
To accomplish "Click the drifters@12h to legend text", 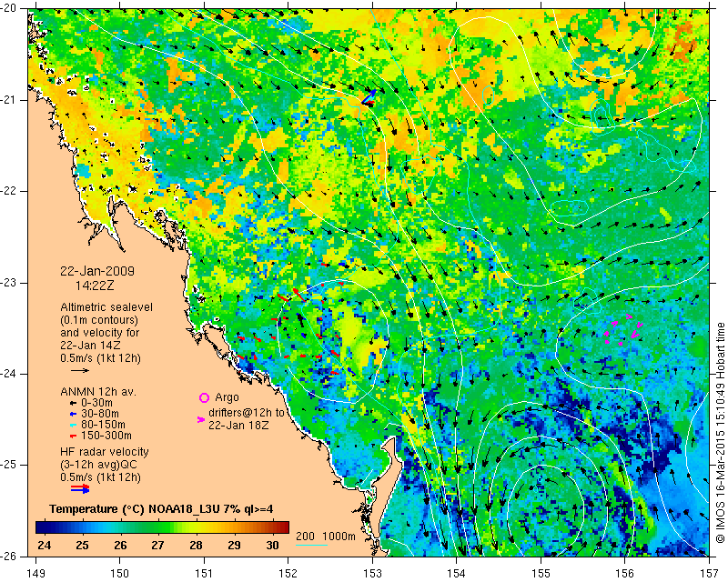I will 246,413.
